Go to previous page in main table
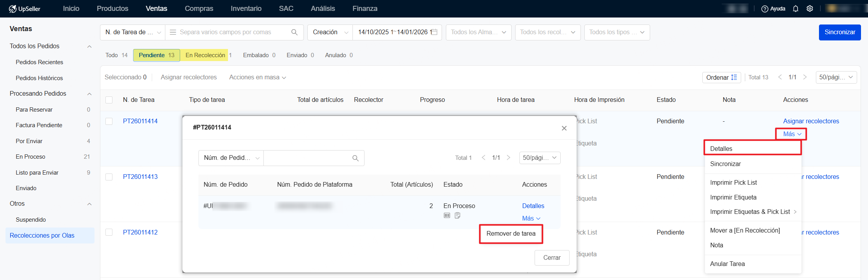Image resolution: width=868 pixels, height=280 pixels. coord(780,77)
